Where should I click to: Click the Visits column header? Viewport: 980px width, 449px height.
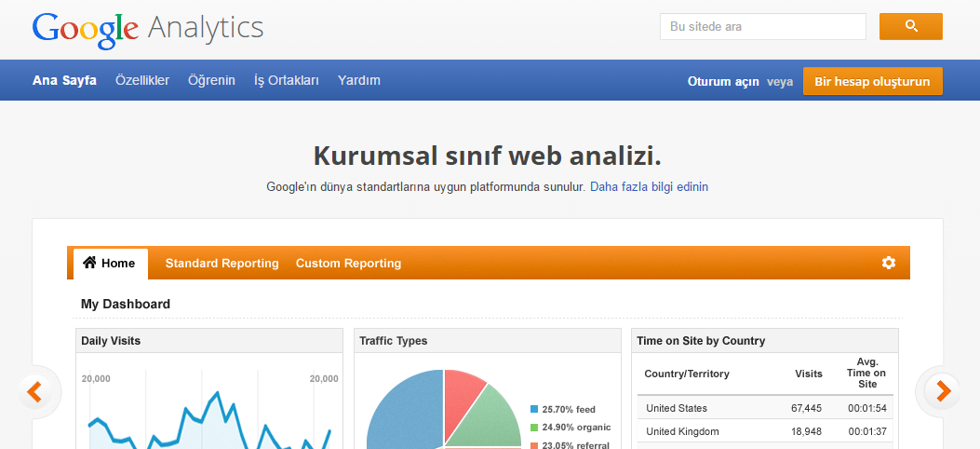(809, 374)
